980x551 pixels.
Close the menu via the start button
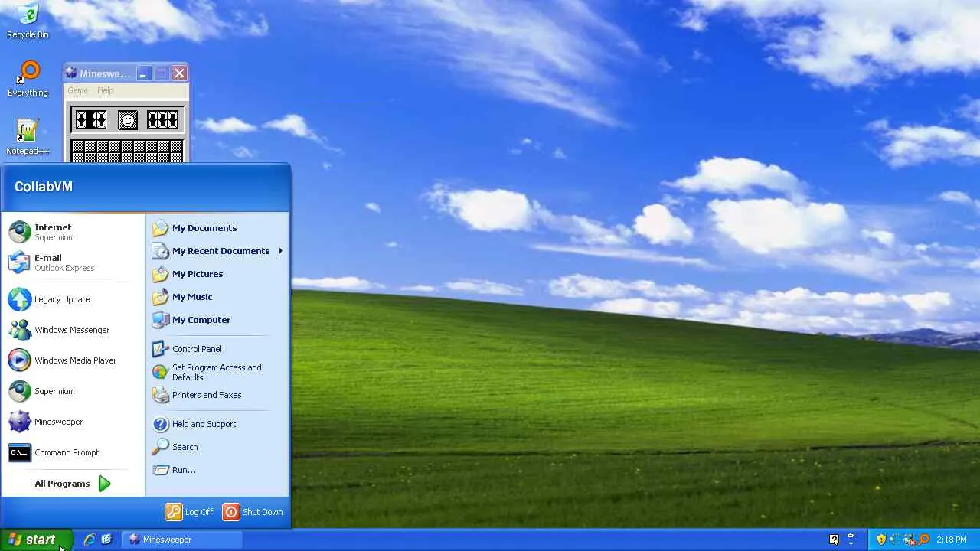click(x=36, y=540)
